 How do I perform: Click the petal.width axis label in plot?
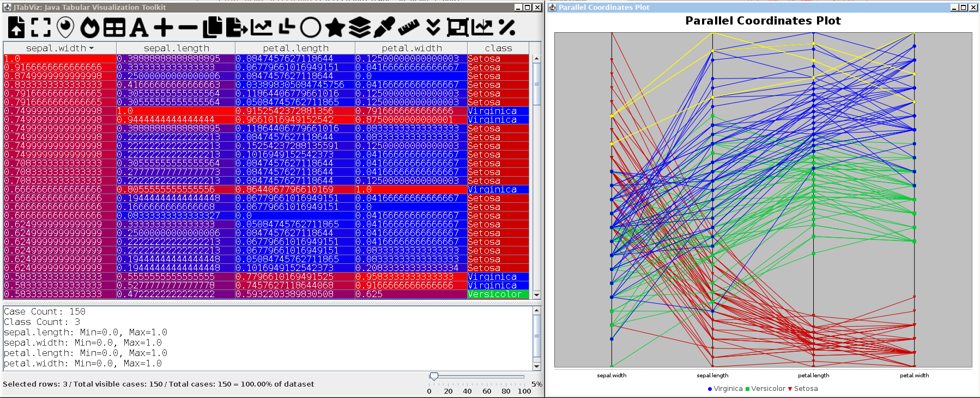pos(915,375)
